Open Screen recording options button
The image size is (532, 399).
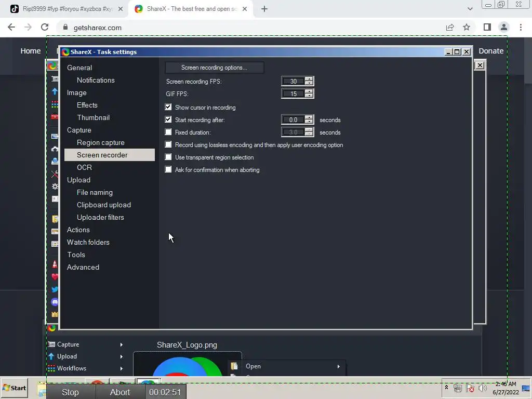[215, 68]
